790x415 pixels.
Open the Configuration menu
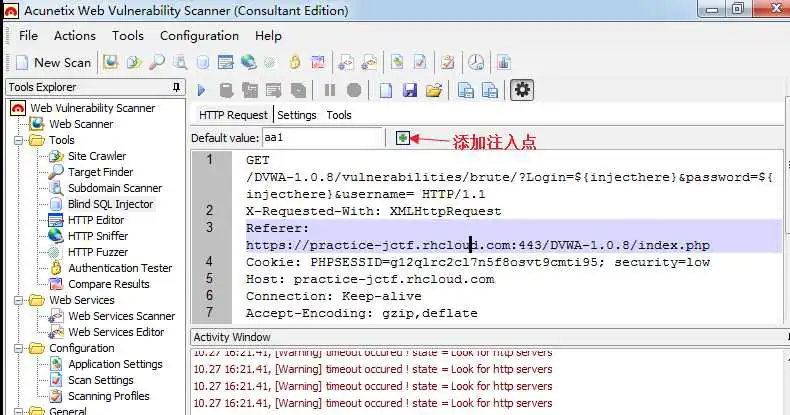coord(199,36)
